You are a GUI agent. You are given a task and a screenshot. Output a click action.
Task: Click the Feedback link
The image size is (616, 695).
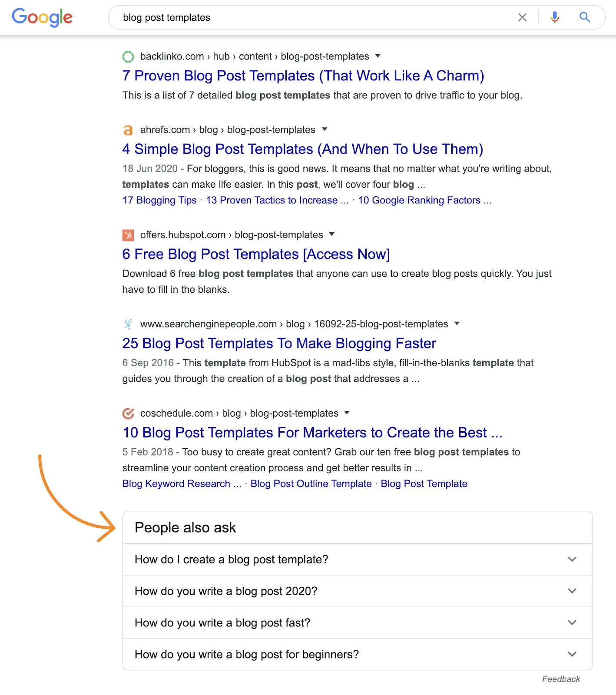coord(561,679)
